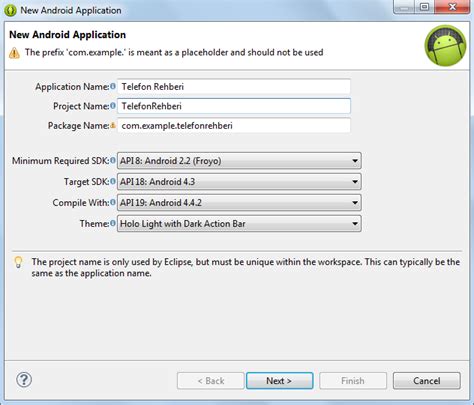
Task: Click the help question mark icon
Action: 24,380
